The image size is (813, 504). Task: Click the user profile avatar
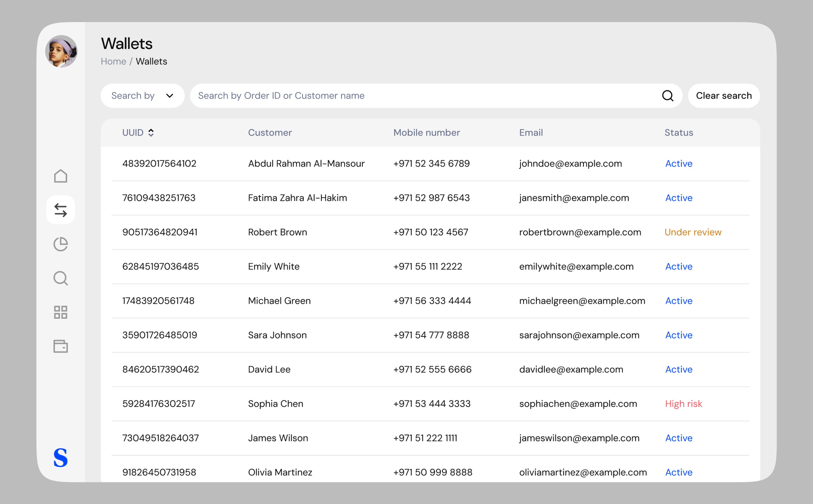(61, 51)
